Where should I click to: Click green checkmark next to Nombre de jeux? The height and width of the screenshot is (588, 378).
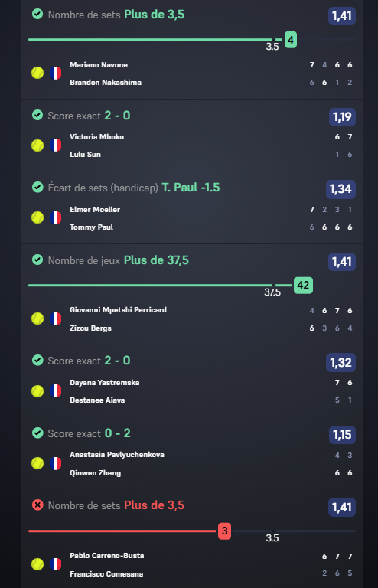37,260
